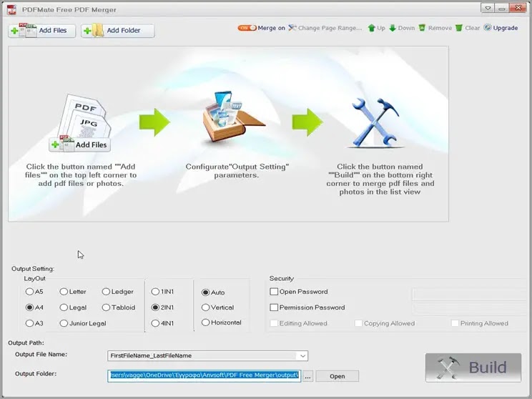This screenshot has width=532, height=399.
Task: Click the Clear bin icon
Action: coord(459,28)
